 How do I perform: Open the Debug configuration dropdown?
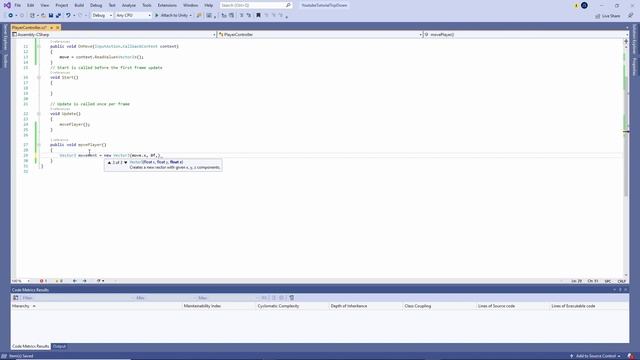pyautogui.click(x=102, y=16)
